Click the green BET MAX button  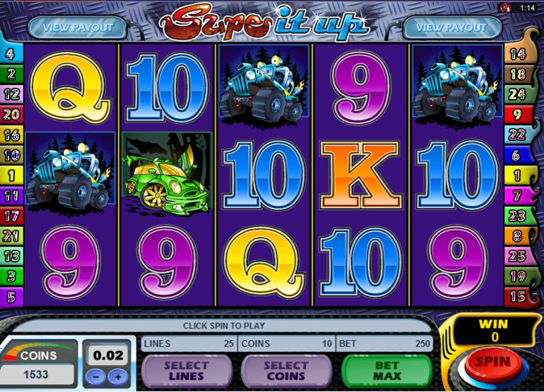pos(387,371)
